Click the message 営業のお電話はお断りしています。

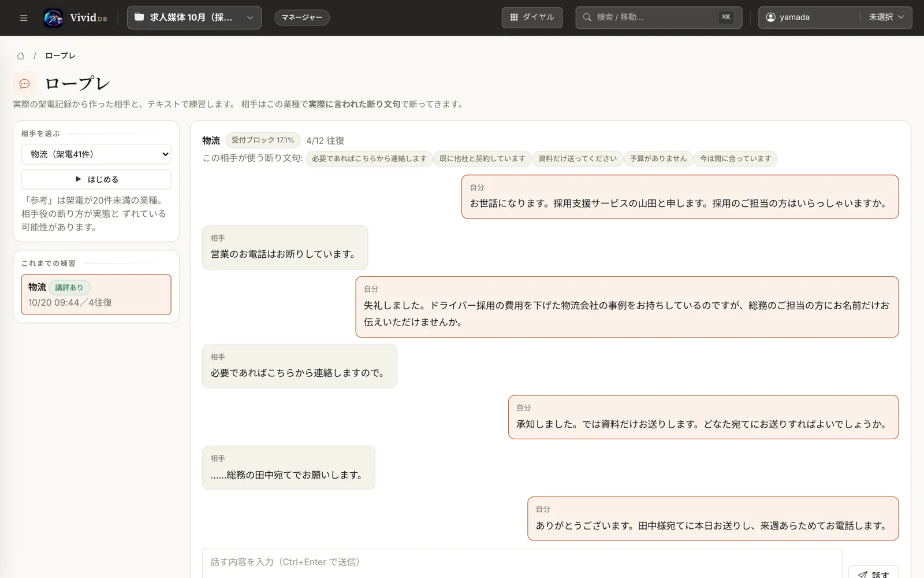(x=285, y=247)
